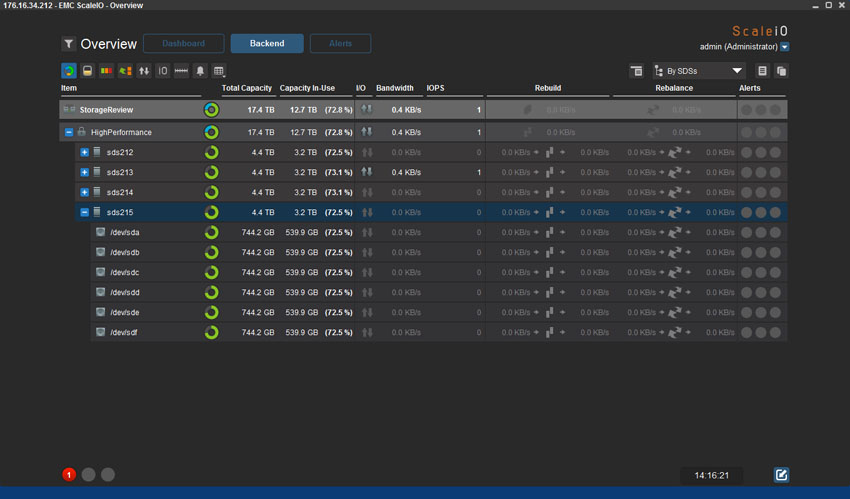Screen dimensions: 850x499
Task: Select the StorageReview system row
Action: (x=423, y=110)
